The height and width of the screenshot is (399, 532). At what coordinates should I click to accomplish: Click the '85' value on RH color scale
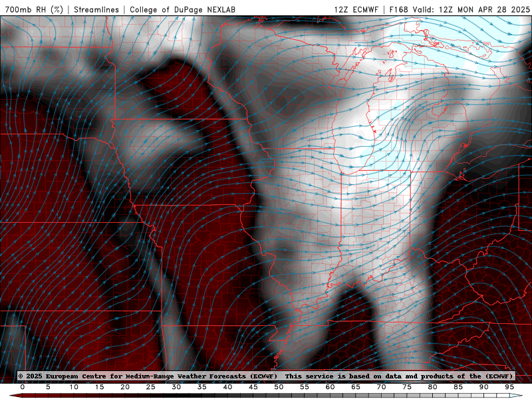tap(458, 387)
